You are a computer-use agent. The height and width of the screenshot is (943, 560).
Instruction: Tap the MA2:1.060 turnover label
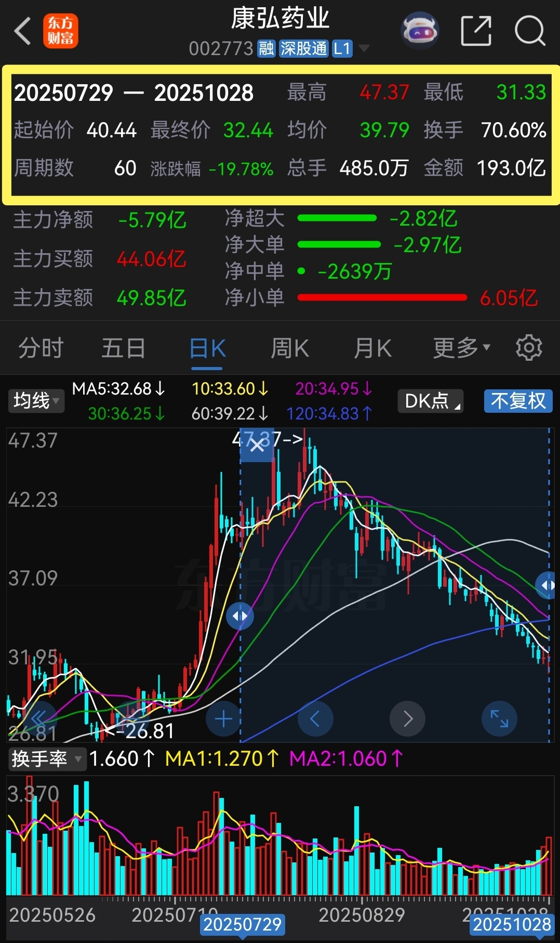click(346, 759)
